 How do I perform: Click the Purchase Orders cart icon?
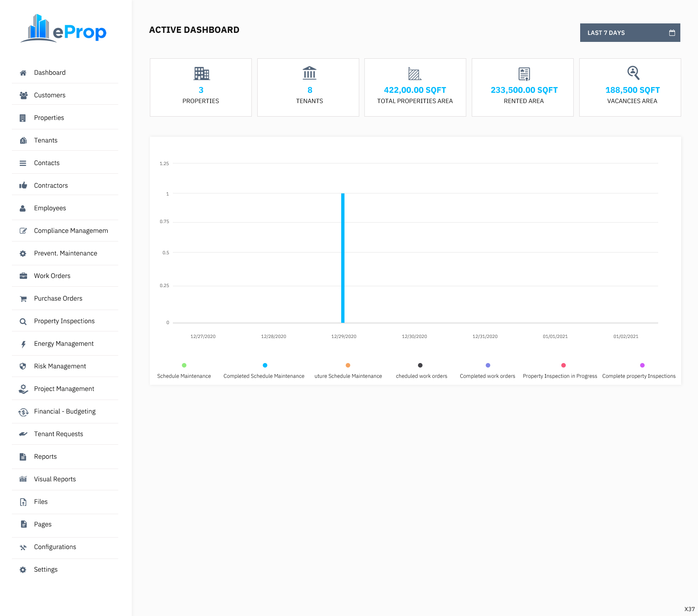23,299
